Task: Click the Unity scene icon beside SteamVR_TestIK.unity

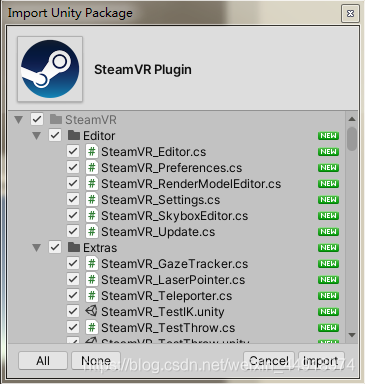Action: tap(91, 311)
